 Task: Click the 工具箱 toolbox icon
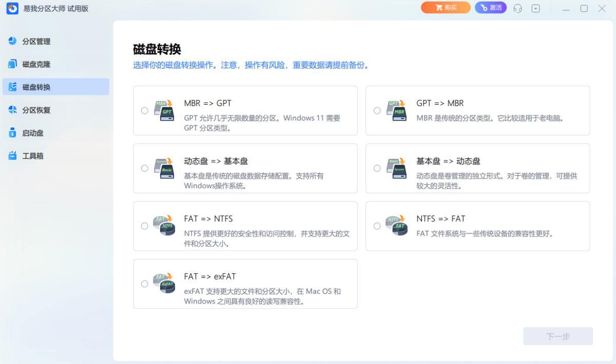(x=13, y=155)
